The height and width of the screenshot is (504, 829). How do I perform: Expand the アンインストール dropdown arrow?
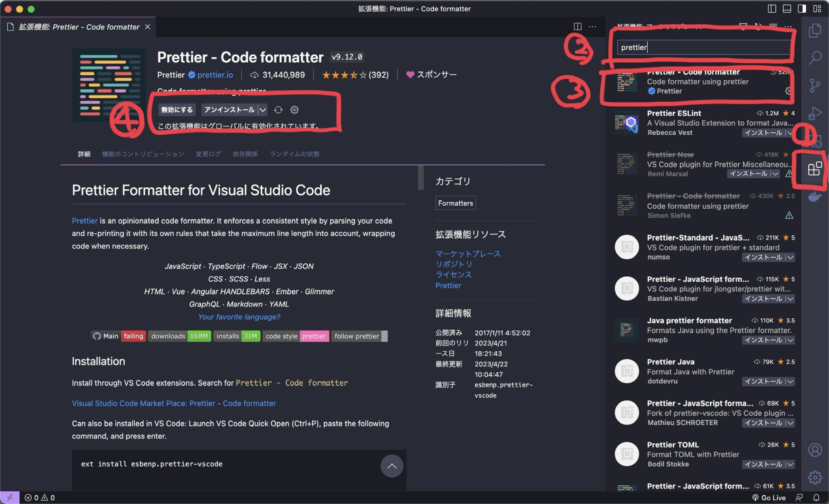point(263,110)
